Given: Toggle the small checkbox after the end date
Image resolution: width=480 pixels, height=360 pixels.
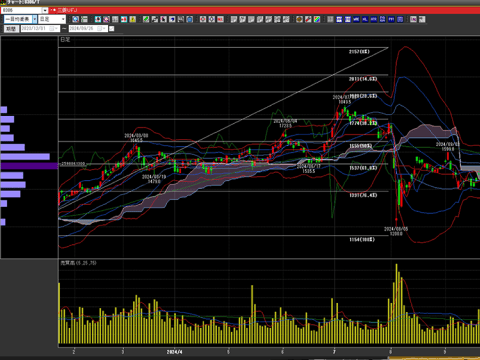Looking at the screenshot, I should click(112, 28).
